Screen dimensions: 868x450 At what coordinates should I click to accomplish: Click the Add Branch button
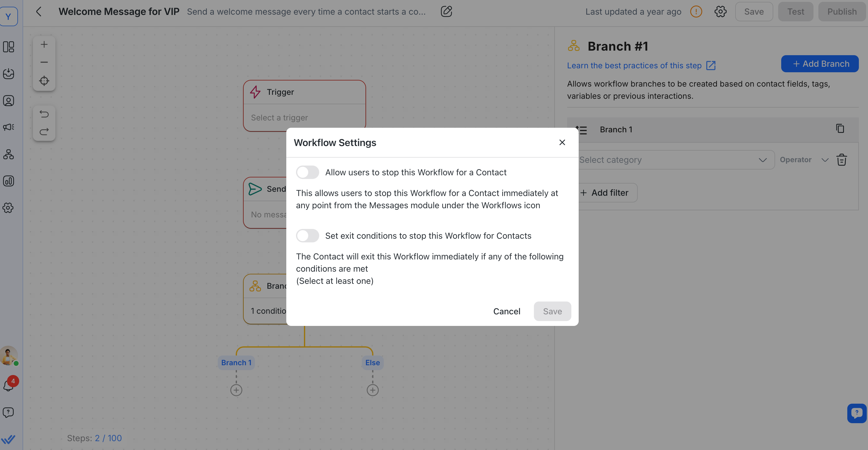click(820, 64)
